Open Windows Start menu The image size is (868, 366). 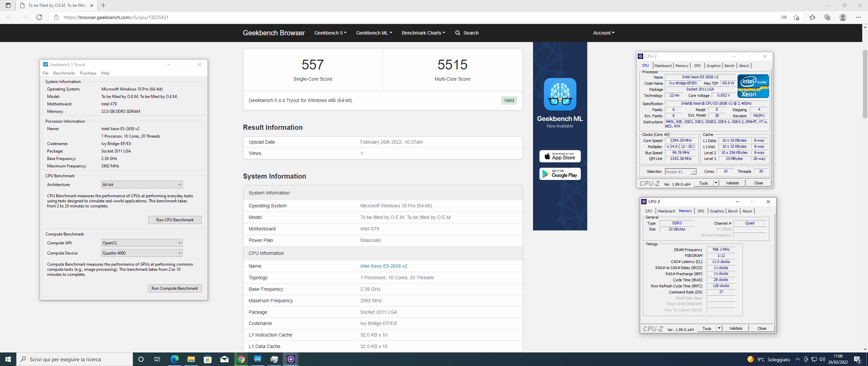click(x=8, y=359)
